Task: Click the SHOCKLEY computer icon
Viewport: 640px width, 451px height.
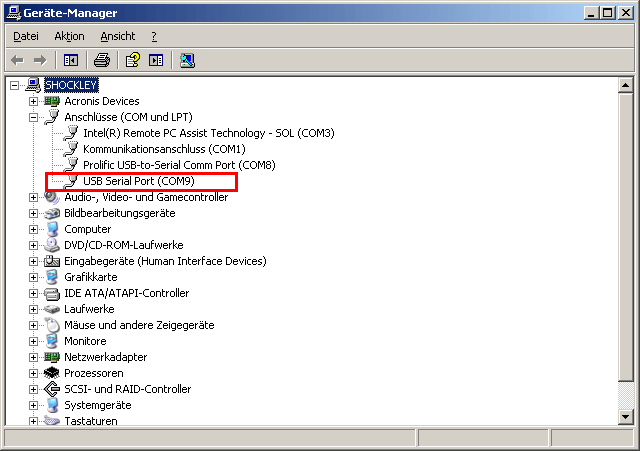Action: pos(33,85)
